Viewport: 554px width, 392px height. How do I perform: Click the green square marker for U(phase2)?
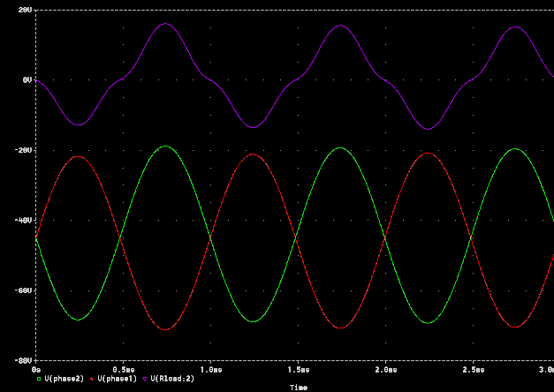pos(38,378)
